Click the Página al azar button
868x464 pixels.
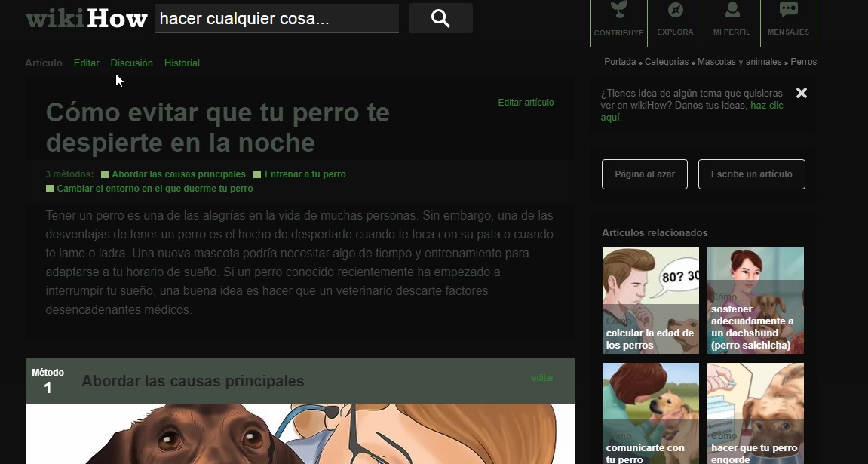644,174
